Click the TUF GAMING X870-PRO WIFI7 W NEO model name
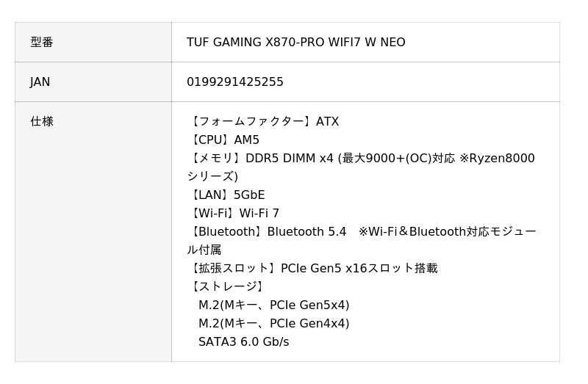The height and width of the screenshot is (384, 588). [x=295, y=43]
